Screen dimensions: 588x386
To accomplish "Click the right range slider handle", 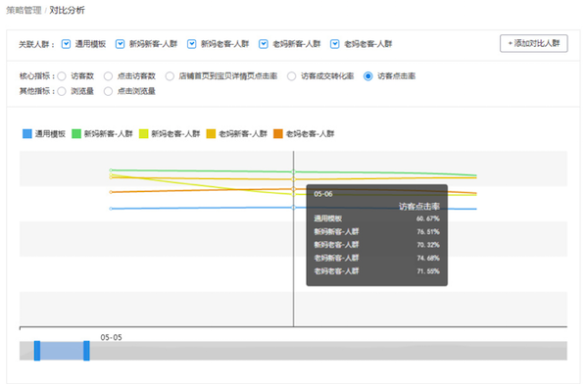I will pyautogui.click(x=86, y=351).
